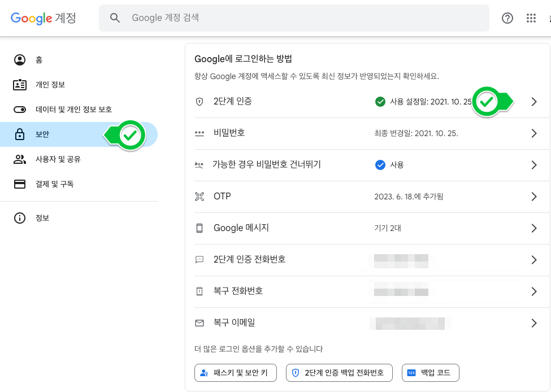Click the text 기기 2대
Viewport: 551px width, 392px height.
pos(388,228)
